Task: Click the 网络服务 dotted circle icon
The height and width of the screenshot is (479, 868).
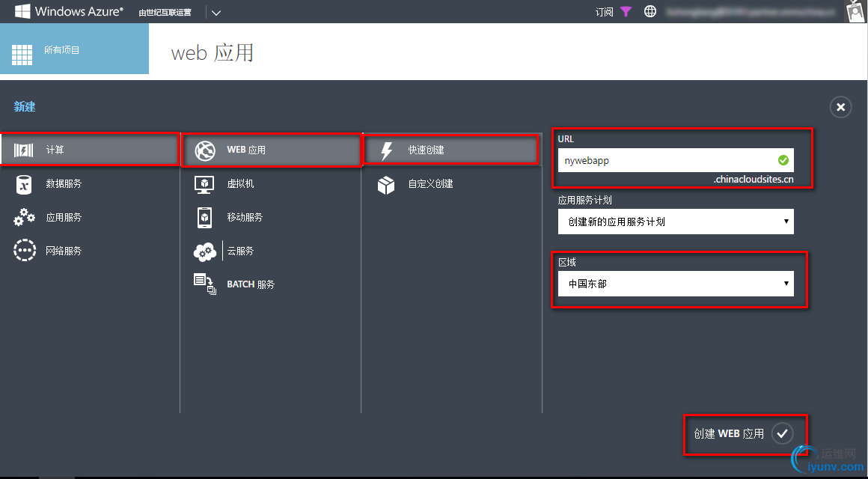Action: click(x=25, y=250)
